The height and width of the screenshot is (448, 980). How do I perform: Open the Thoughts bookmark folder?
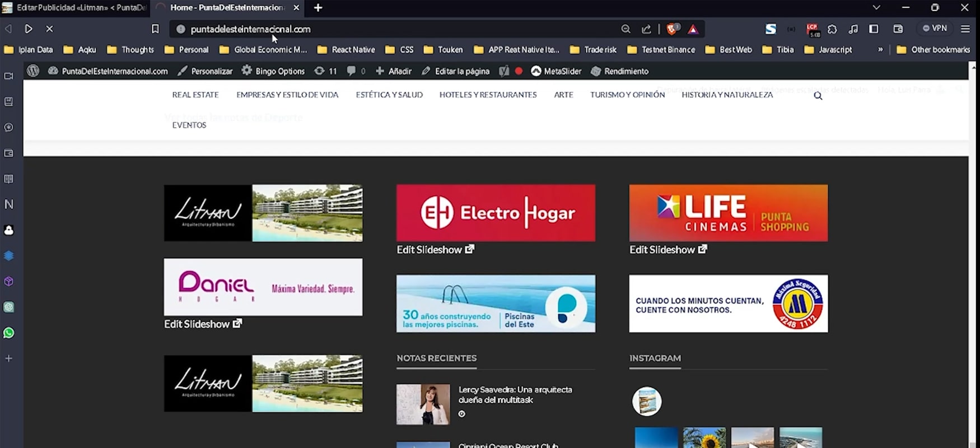(130, 50)
